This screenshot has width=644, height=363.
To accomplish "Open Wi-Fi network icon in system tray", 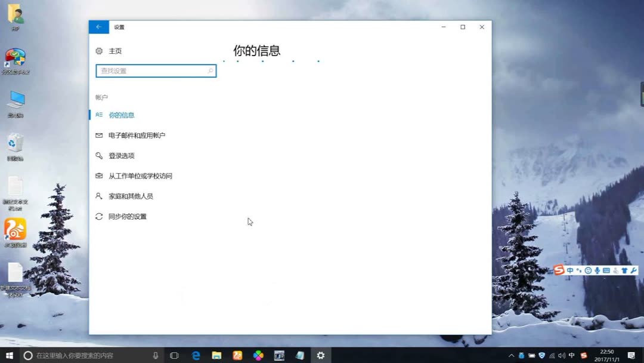I will pyautogui.click(x=552, y=355).
